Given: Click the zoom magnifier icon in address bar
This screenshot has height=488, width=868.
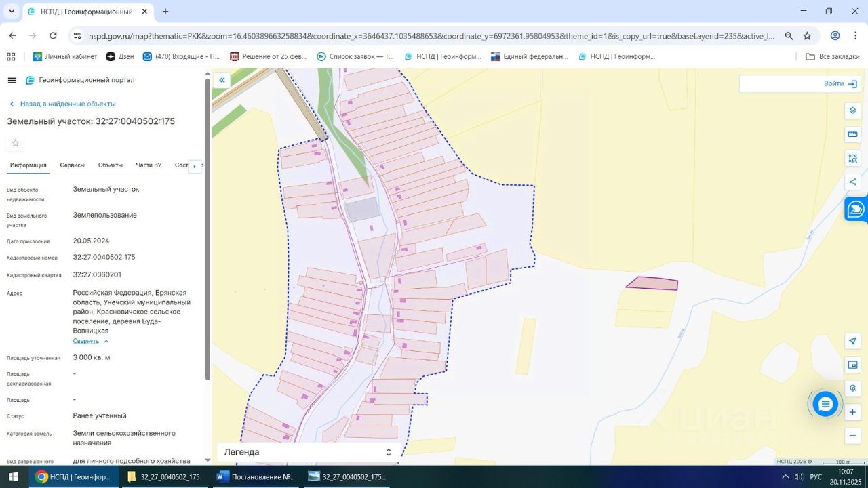Looking at the screenshot, I should click(789, 36).
